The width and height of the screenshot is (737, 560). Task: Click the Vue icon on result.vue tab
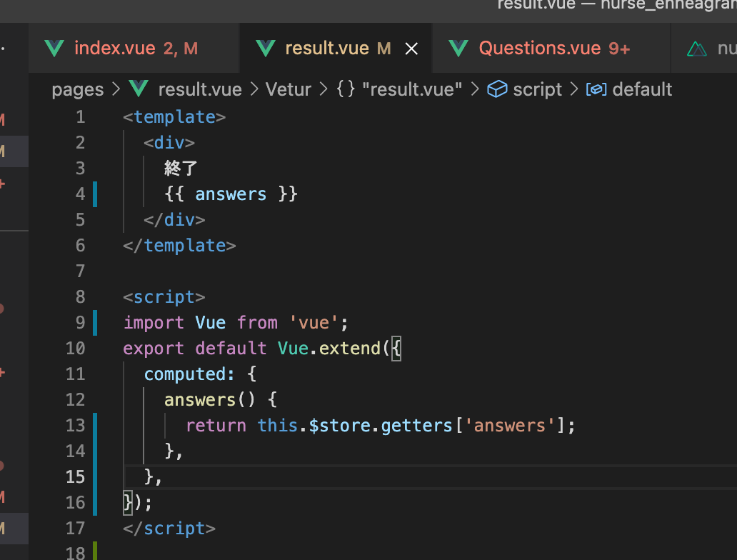[265, 49]
